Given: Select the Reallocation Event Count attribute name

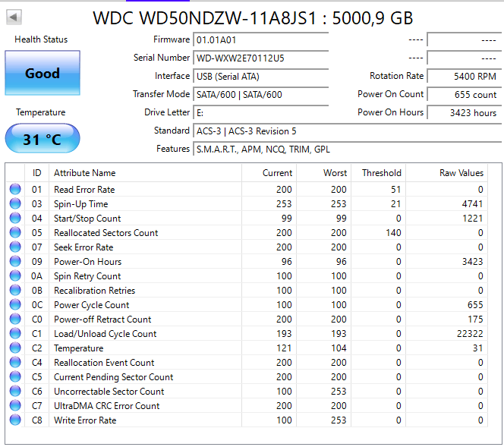Looking at the screenshot, I should [104, 363].
